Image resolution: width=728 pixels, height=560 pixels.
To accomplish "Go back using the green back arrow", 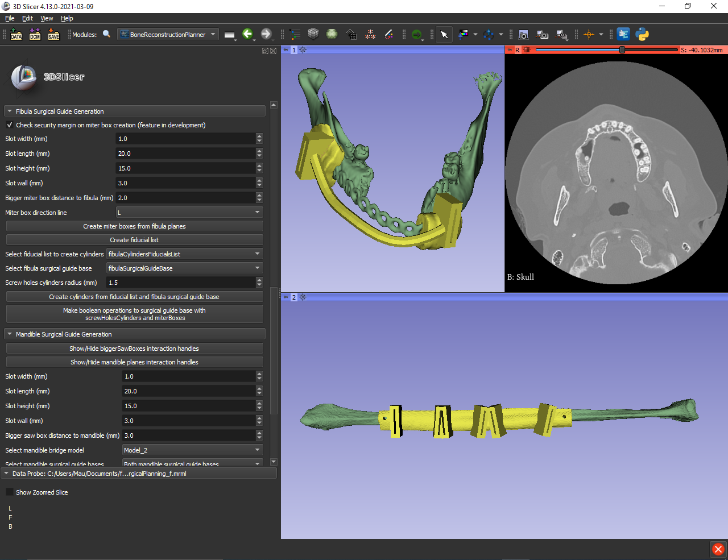I will pos(248,34).
